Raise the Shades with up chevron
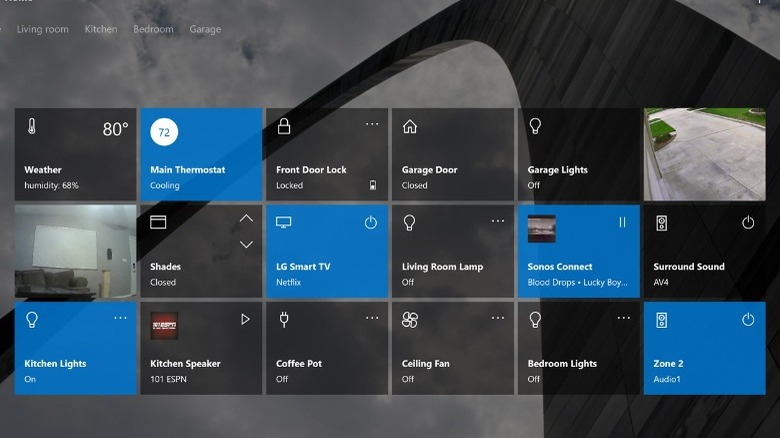The height and width of the screenshot is (438, 780). [246, 219]
